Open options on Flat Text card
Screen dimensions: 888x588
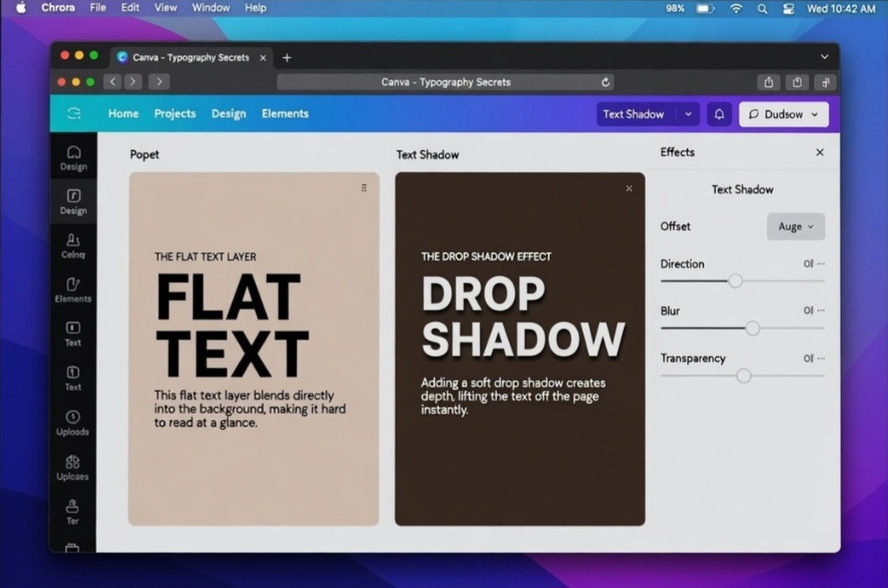click(x=364, y=188)
